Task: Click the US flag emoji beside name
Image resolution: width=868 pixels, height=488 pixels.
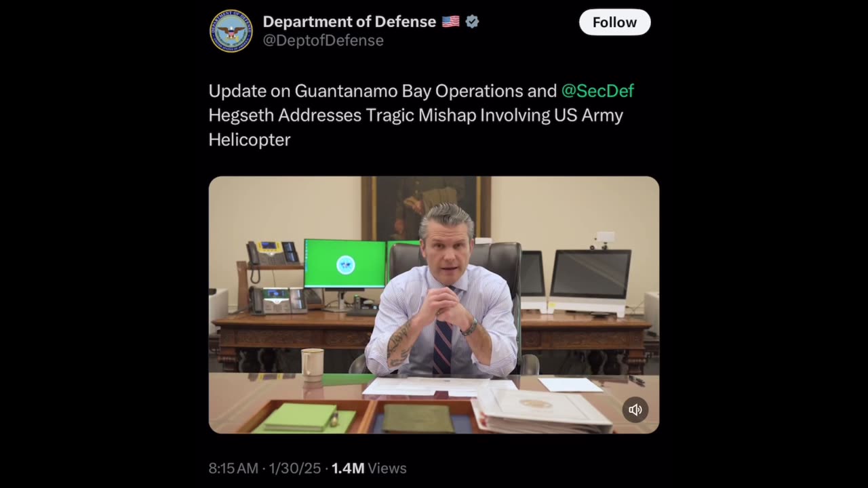Action: point(451,22)
